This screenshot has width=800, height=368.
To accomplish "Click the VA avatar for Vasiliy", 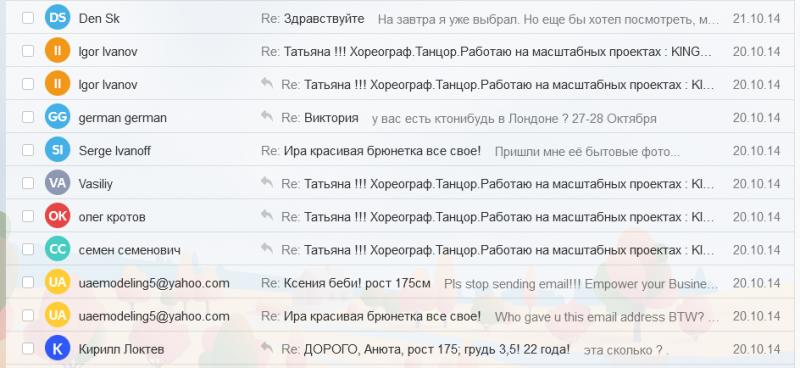I will (x=57, y=183).
